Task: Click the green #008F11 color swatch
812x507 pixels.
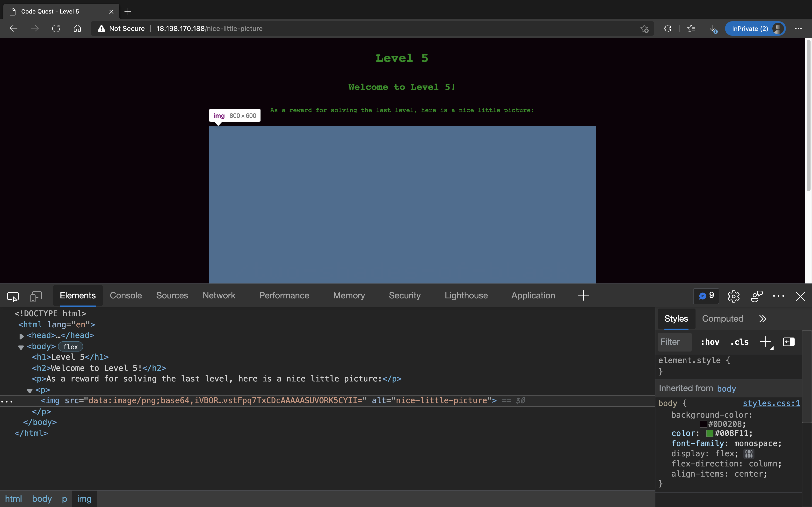Action: (x=709, y=433)
